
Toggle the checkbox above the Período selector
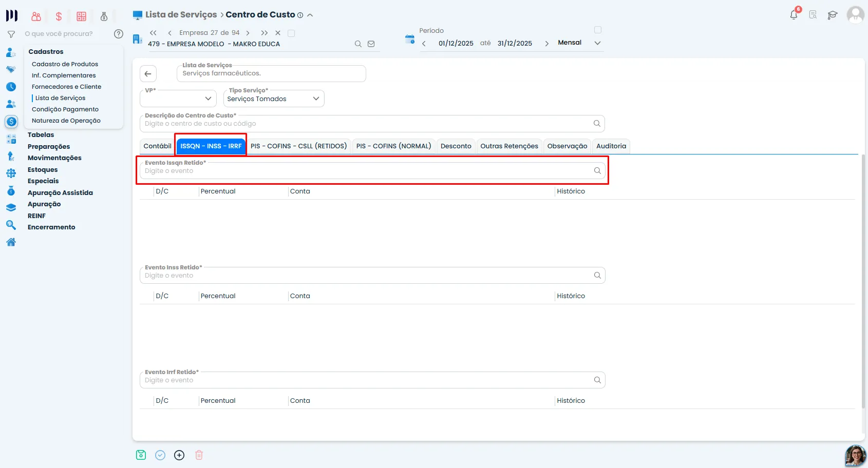598,30
